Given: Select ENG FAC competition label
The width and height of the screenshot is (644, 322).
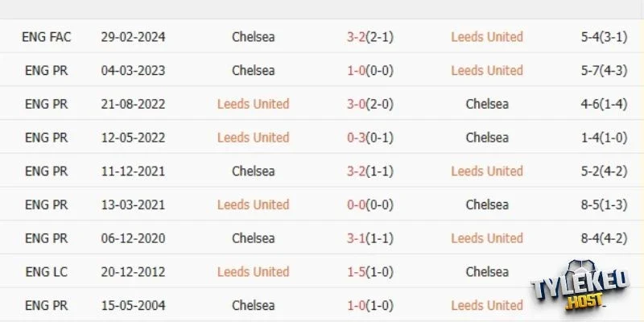Looking at the screenshot, I should 46,37.
